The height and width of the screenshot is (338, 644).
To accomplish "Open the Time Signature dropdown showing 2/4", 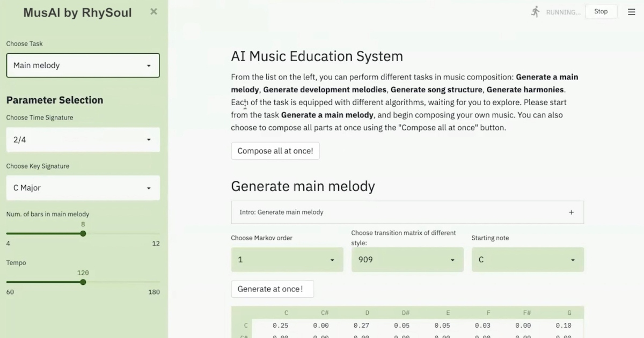I will [x=83, y=139].
